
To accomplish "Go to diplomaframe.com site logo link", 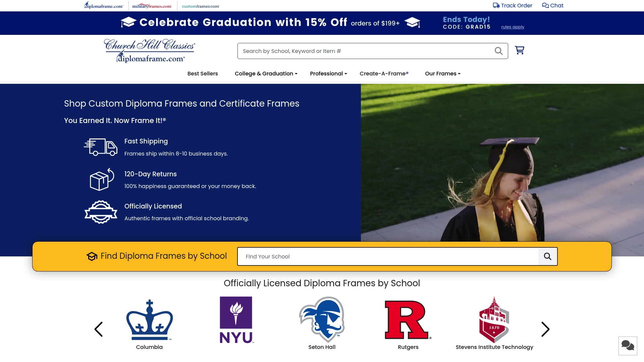I will click(104, 5).
